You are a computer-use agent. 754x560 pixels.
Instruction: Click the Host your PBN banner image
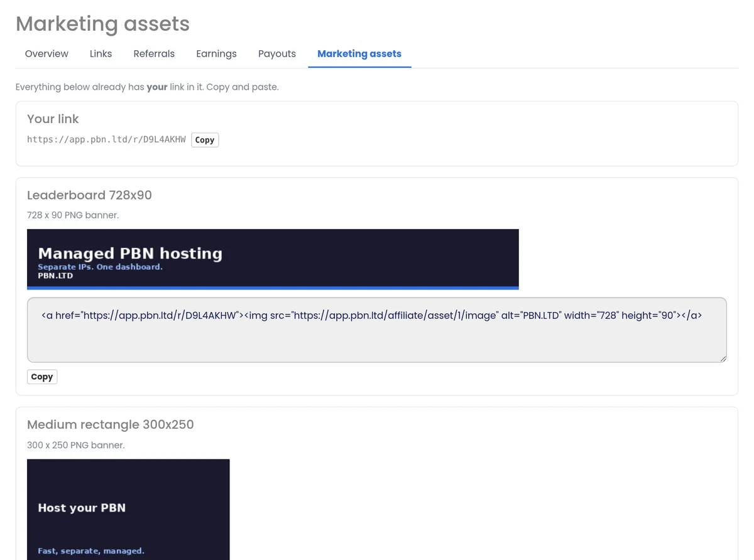pyautogui.click(x=128, y=509)
